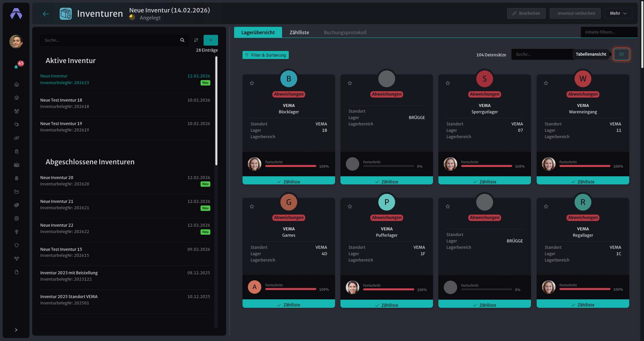Screen dimensions: 644x341
Task: Switch to Tabellenansicht view icon
Action: pyautogui.click(x=622, y=54)
